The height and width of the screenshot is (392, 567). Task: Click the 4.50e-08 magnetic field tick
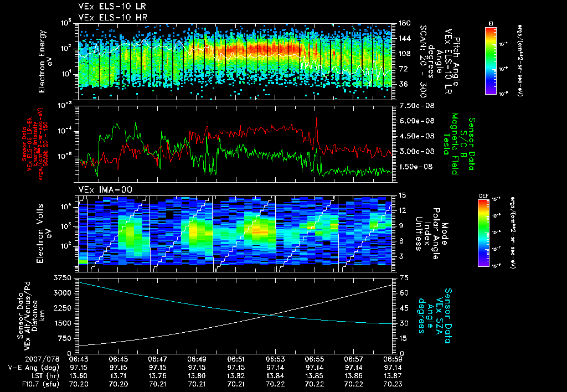click(x=416, y=136)
